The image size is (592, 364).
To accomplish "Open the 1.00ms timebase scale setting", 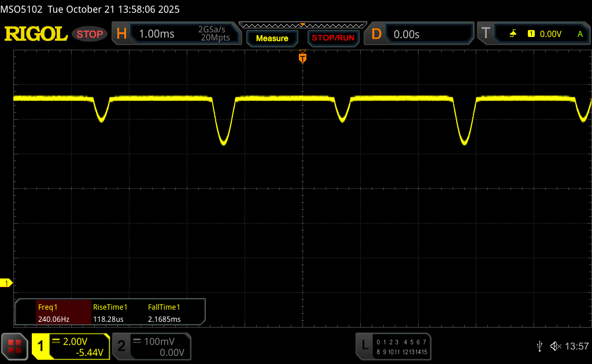I will (157, 34).
